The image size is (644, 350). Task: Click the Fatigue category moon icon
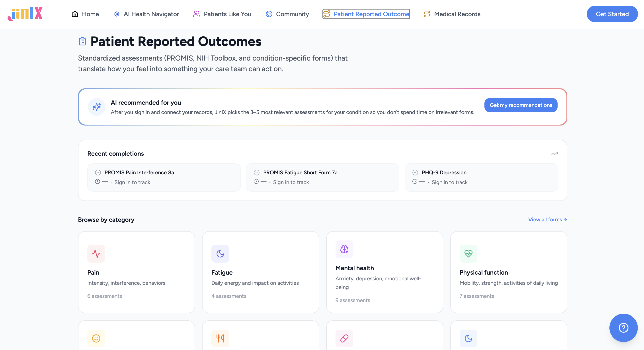click(x=220, y=254)
